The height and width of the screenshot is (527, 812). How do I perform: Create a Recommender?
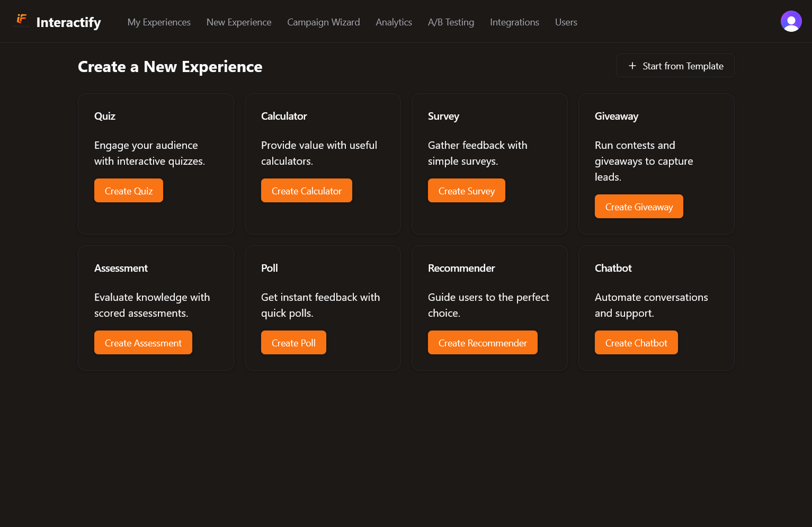(483, 342)
